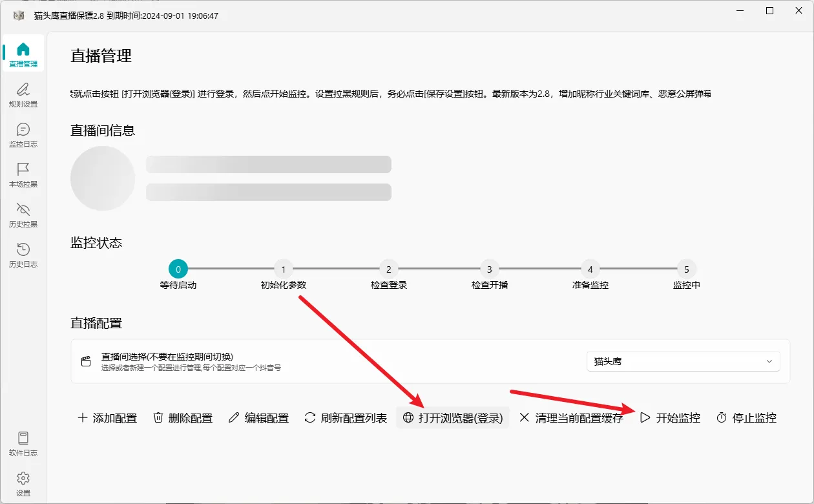Click 添加配置 button
The height and width of the screenshot is (504, 814).
pos(107,418)
